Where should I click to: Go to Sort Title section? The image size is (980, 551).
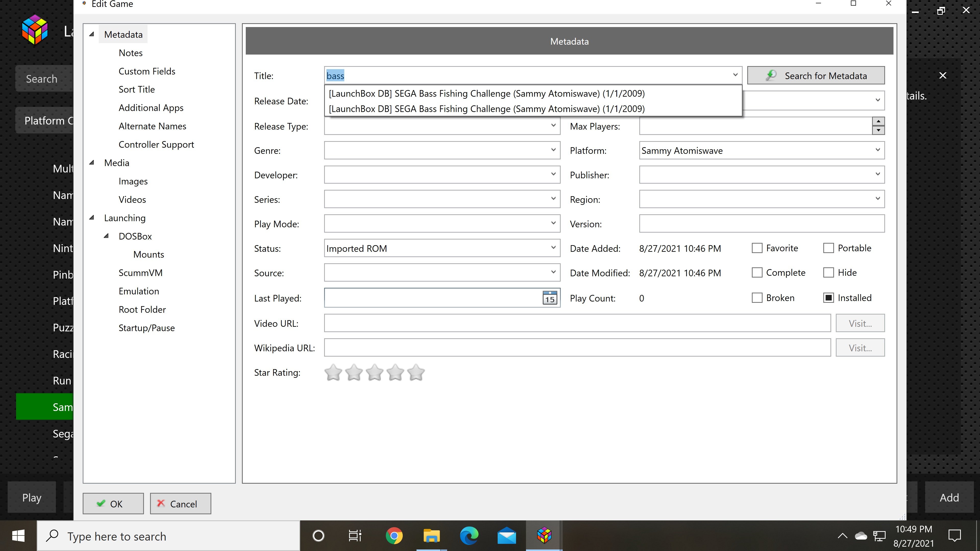coord(137,89)
